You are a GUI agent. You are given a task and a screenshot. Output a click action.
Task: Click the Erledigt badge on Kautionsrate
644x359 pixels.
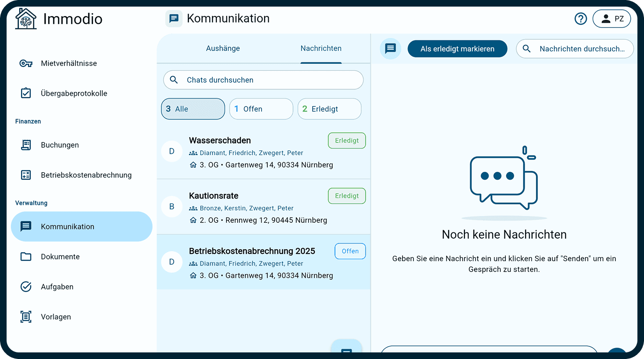[347, 196]
